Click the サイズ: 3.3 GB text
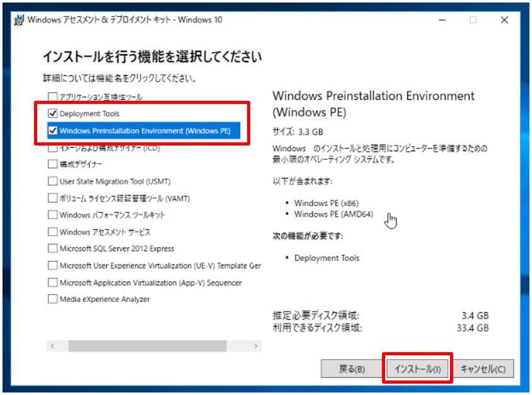This screenshot has height=395, width=532. coord(298,132)
